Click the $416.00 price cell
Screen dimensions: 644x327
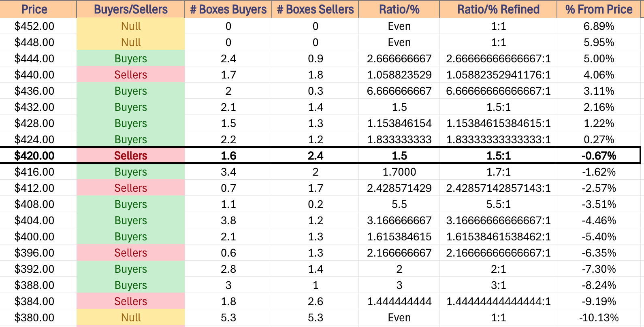(38, 172)
